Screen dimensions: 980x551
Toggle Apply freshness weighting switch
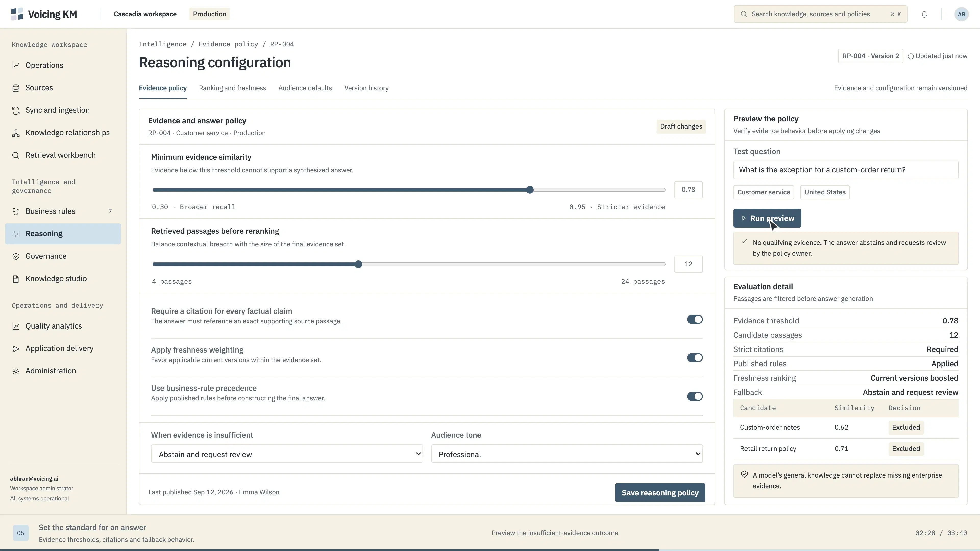pyautogui.click(x=695, y=357)
